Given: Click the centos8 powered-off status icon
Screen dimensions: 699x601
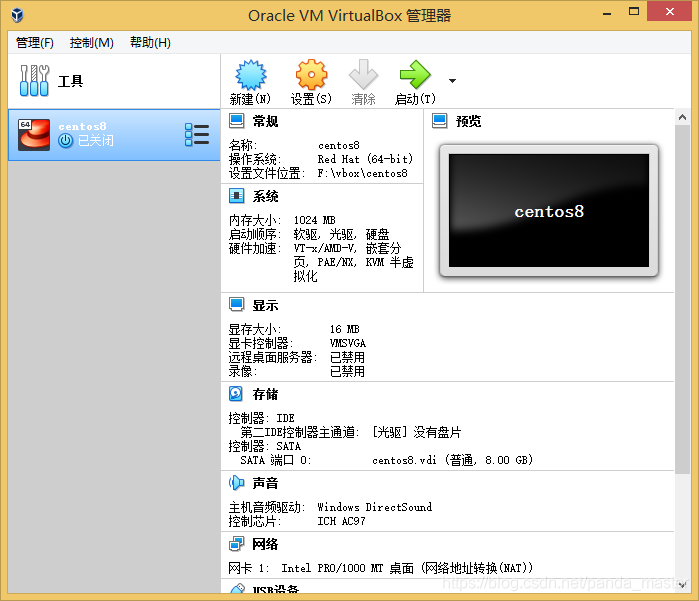Looking at the screenshot, I should tap(66, 141).
